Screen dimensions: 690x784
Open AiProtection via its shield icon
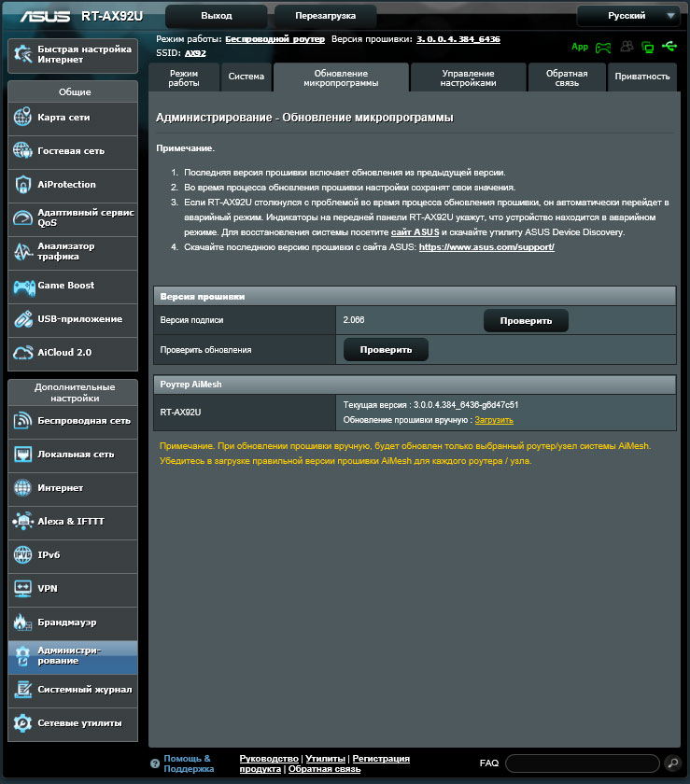tap(23, 185)
